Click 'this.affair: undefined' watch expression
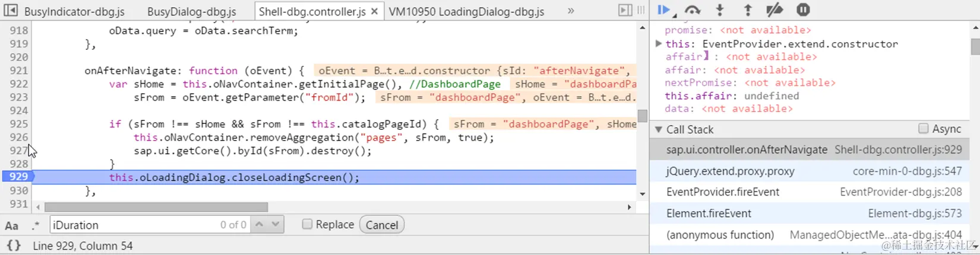Viewport: 980px width, 255px height. pyautogui.click(x=732, y=96)
